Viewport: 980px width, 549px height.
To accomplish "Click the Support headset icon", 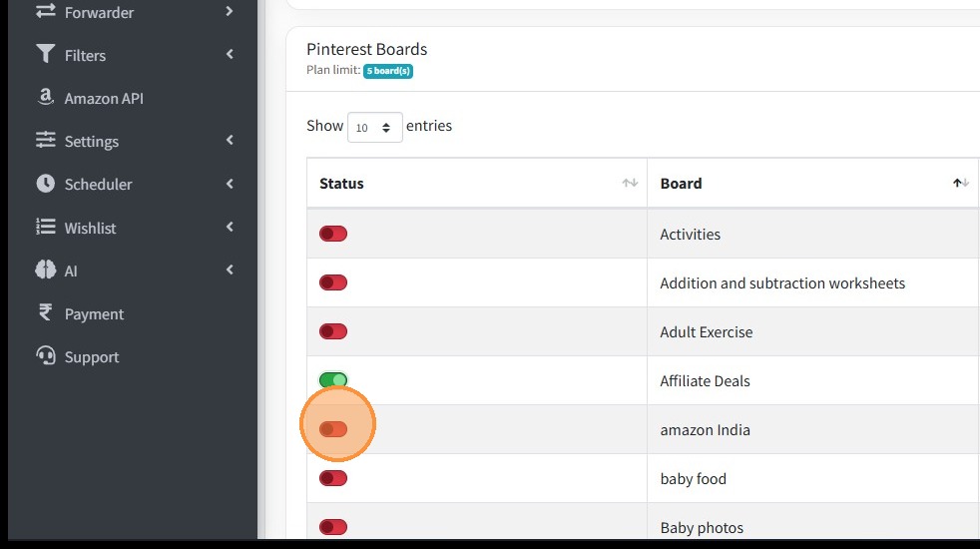I will pyautogui.click(x=45, y=356).
